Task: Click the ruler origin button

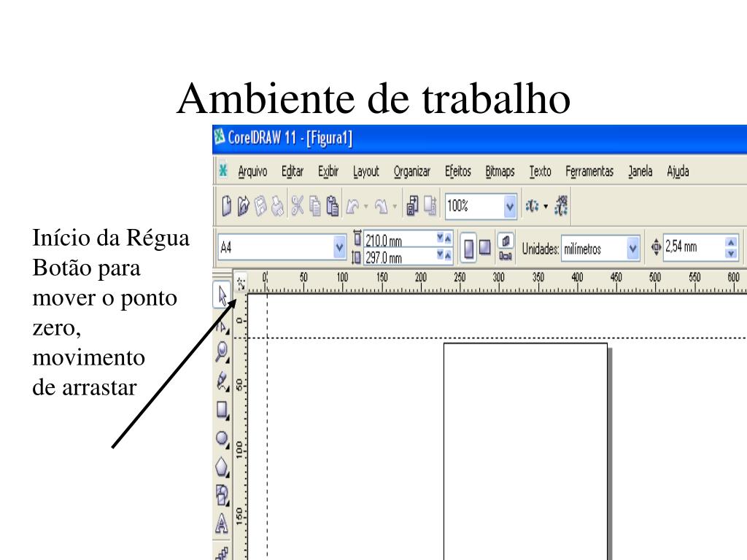Action: pos(241,284)
